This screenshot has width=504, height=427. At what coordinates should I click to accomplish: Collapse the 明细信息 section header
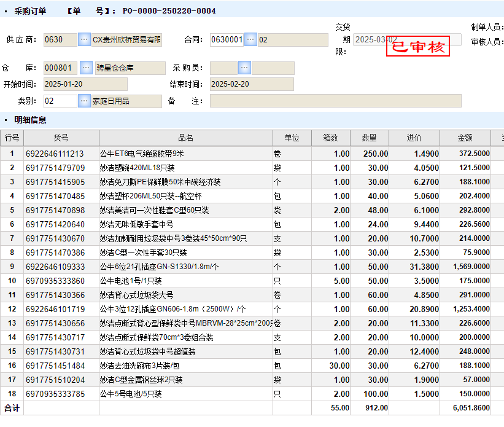click(6, 120)
